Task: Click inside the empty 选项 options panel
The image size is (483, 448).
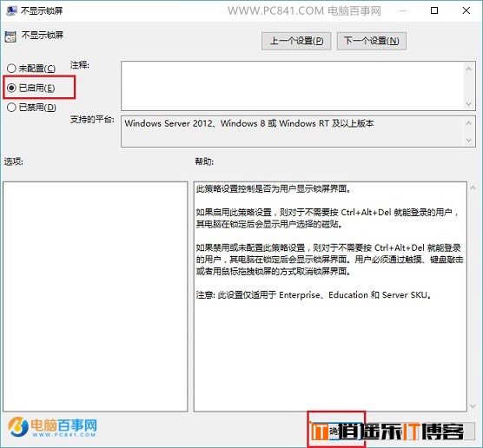Action: coord(96,297)
